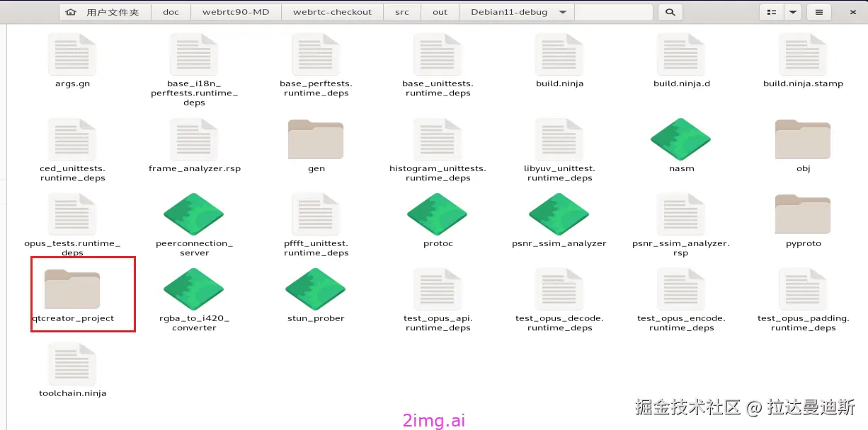Viewport: 868px width, 430px height.
Task: Open the qtcreator_project folder
Action: (72, 289)
